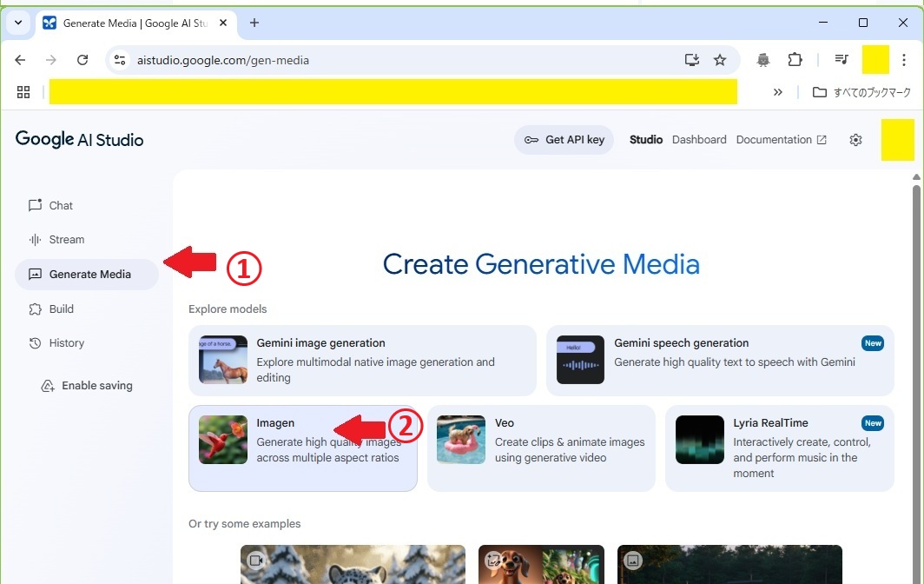Click the Veo pool float thumbnail

click(x=461, y=440)
